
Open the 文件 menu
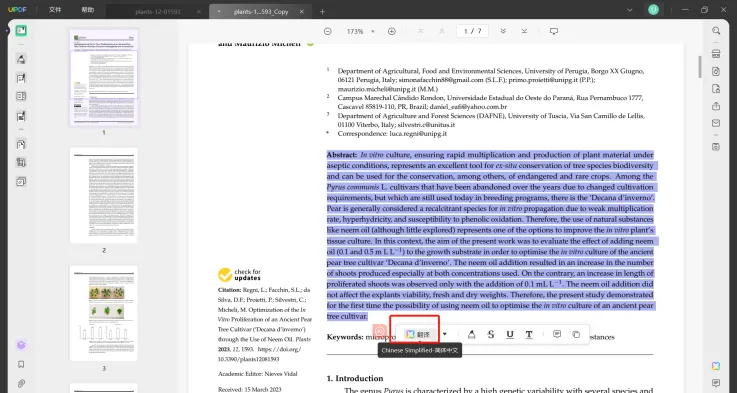55,10
